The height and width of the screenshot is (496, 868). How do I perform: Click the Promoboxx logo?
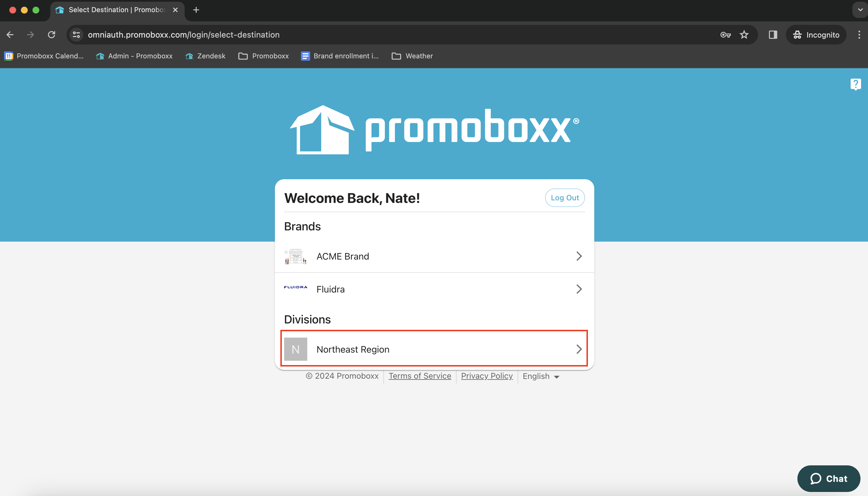click(434, 130)
